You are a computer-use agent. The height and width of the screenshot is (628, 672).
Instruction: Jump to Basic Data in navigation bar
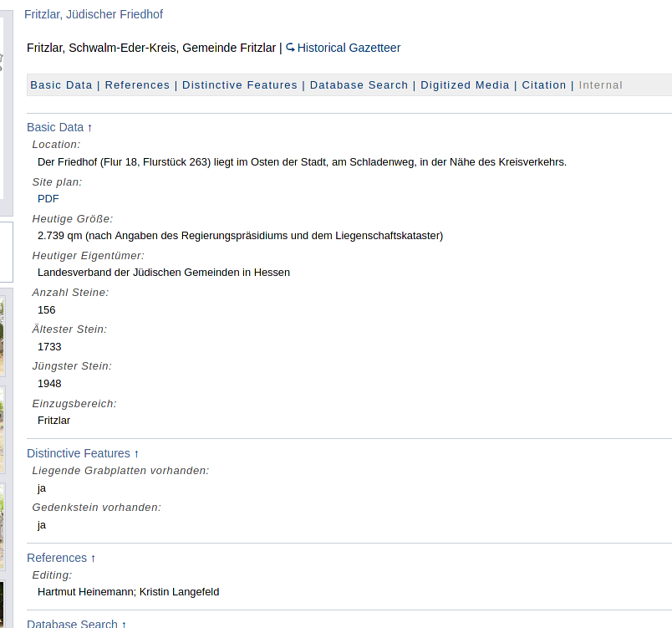click(61, 85)
